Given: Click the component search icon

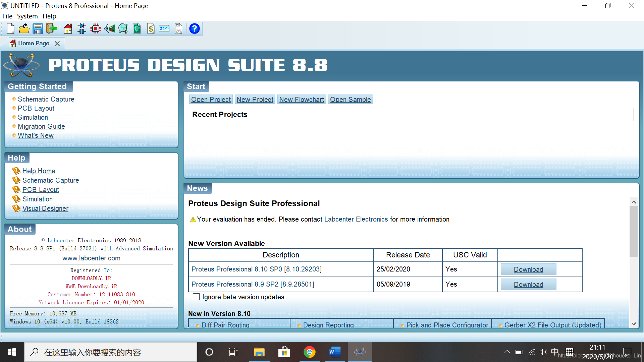Looking at the screenshot, I should [123, 29].
